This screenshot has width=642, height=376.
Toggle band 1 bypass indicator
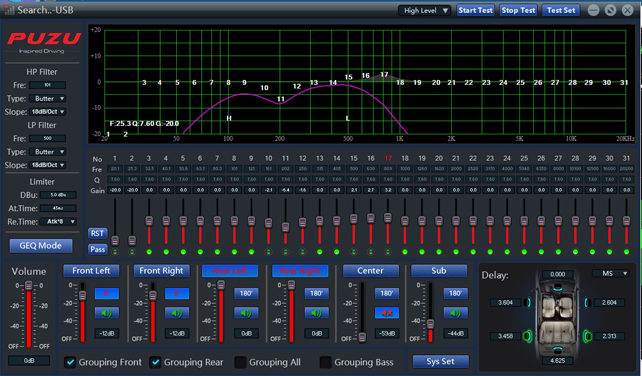tap(115, 251)
